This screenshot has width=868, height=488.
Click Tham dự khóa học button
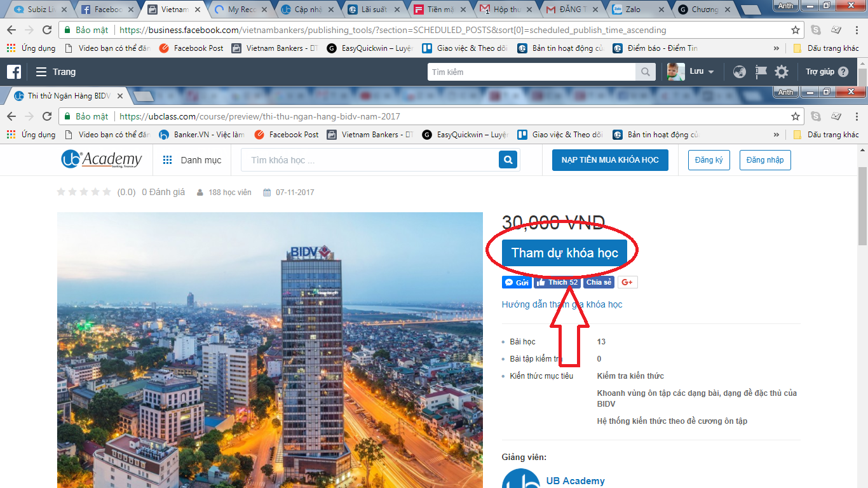tap(564, 253)
